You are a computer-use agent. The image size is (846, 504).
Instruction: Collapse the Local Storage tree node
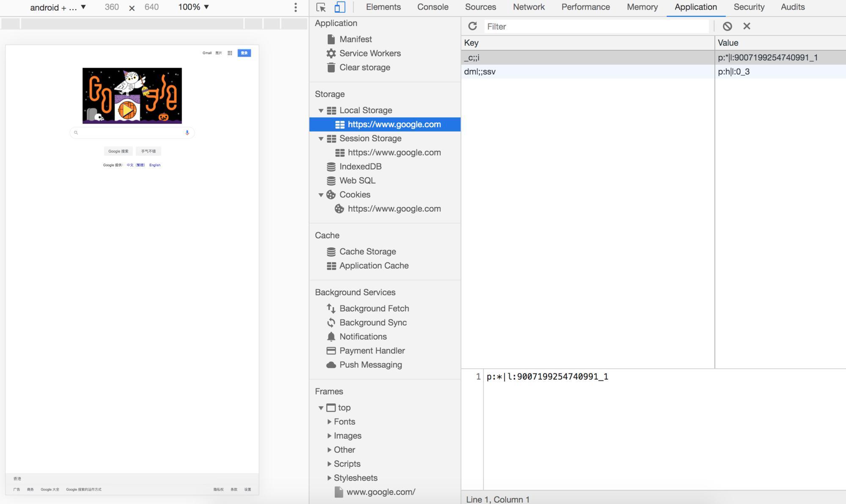pos(321,110)
